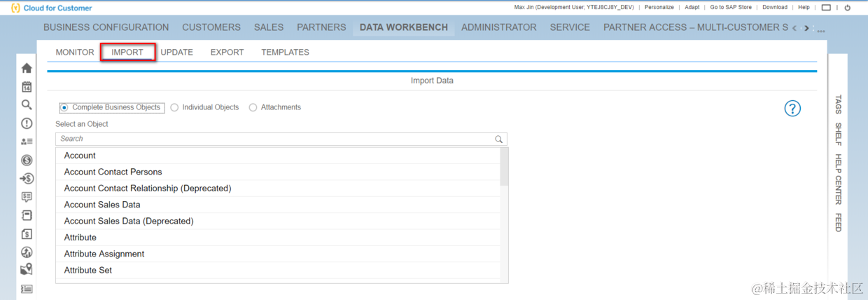
Task: Open the Sales work center
Action: 269,27
